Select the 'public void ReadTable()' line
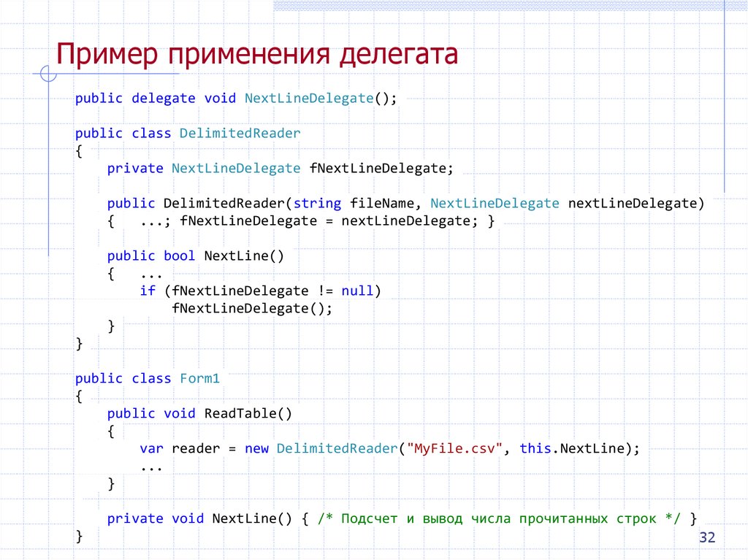The width and height of the screenshot is (748, 560). (199, 413)
